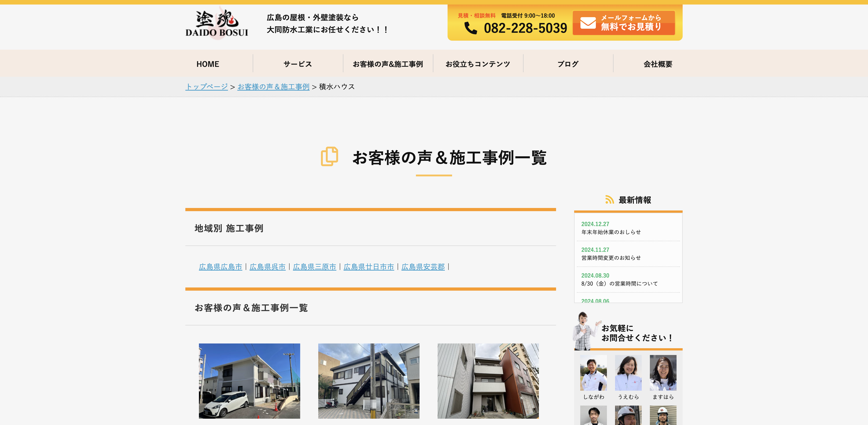Image resolution: width=868 pixels, height=425 pixels.
Task: Click お客様の声＆施工事例 breadcrumb link
Action: 273,87
